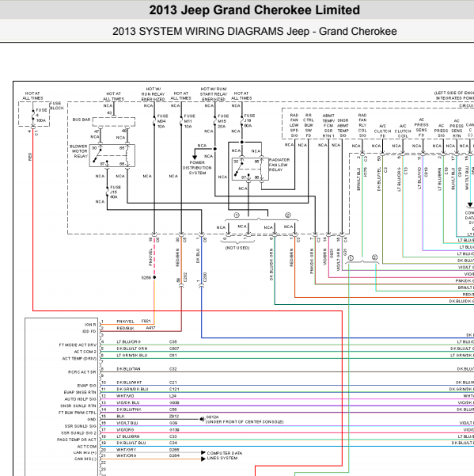Click the 'GND' pin label
This screenshot has width=474, height=476.
[92, 420]
